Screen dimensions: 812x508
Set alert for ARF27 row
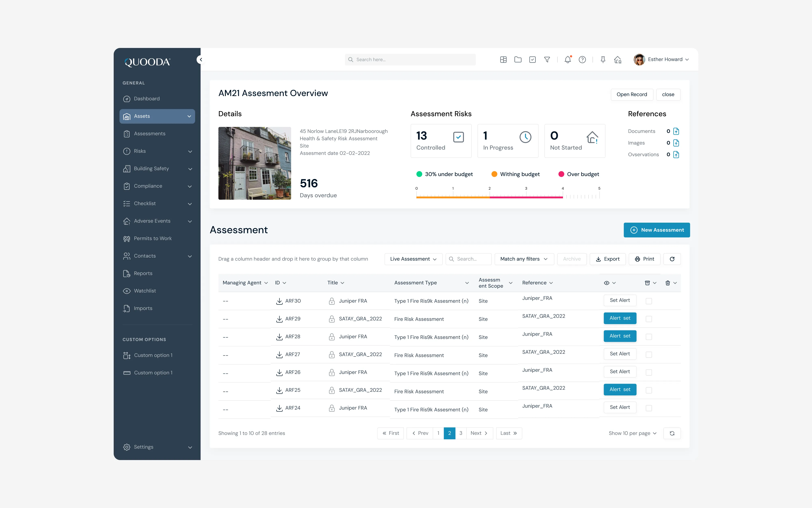pos(620,354)
